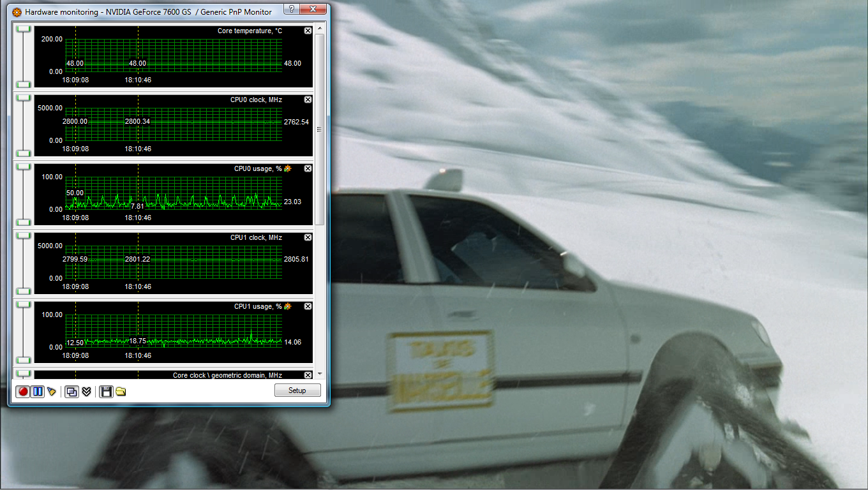Close the CPU0 clock graph
This screenshot has width=868, height=490.
[308, 100]
